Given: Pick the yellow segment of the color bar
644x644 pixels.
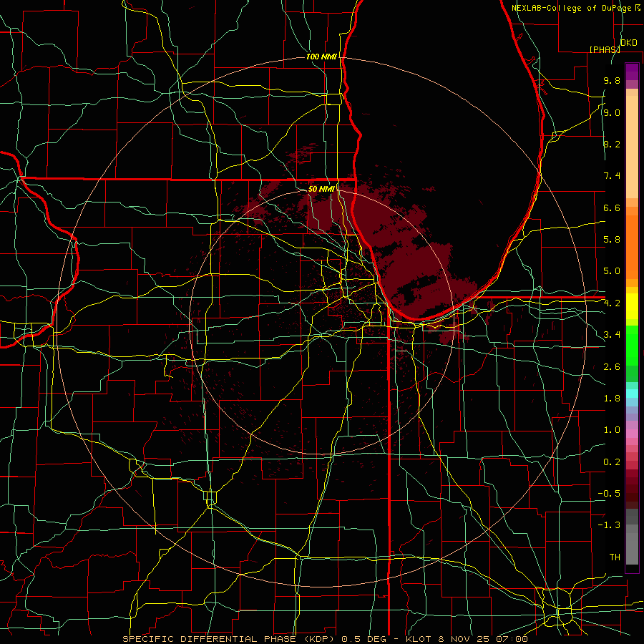Looking at the screenshot, I should click(x=632, y=306).
